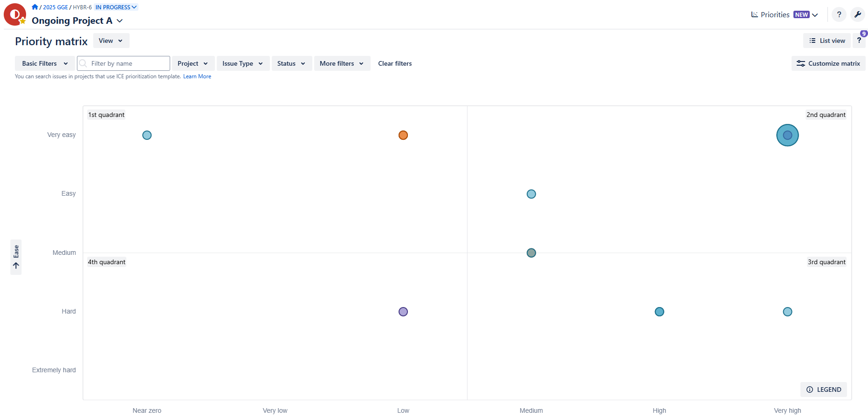Open the View menu
Image resolution: width=868 pixels, height=417 pixels.
coord(111,41)
